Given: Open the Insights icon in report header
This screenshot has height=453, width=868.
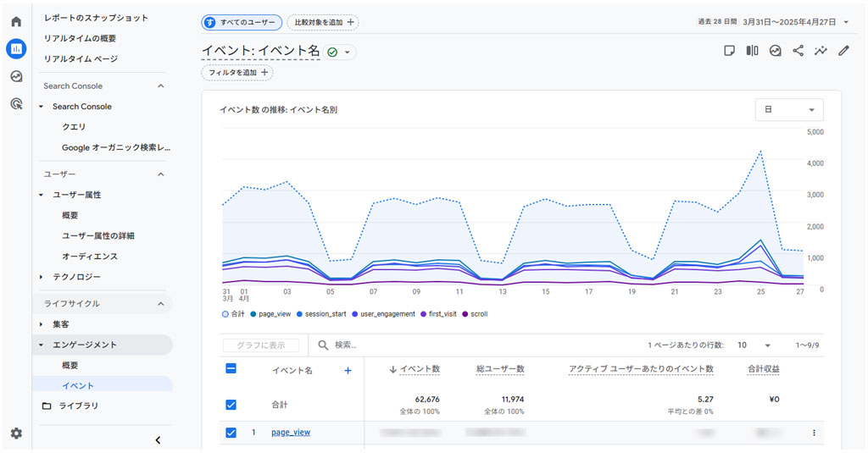Looking at the screenshot, I should (775, 51).
